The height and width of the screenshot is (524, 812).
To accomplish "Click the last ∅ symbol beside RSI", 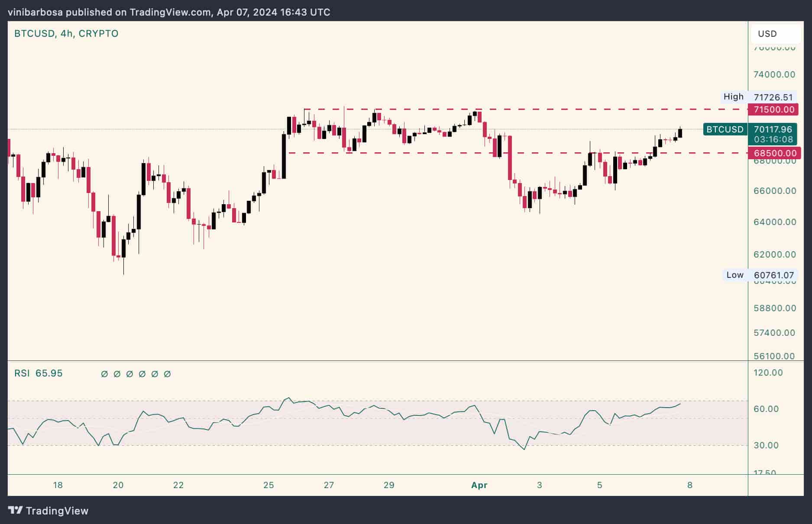I will coord(168,374).
